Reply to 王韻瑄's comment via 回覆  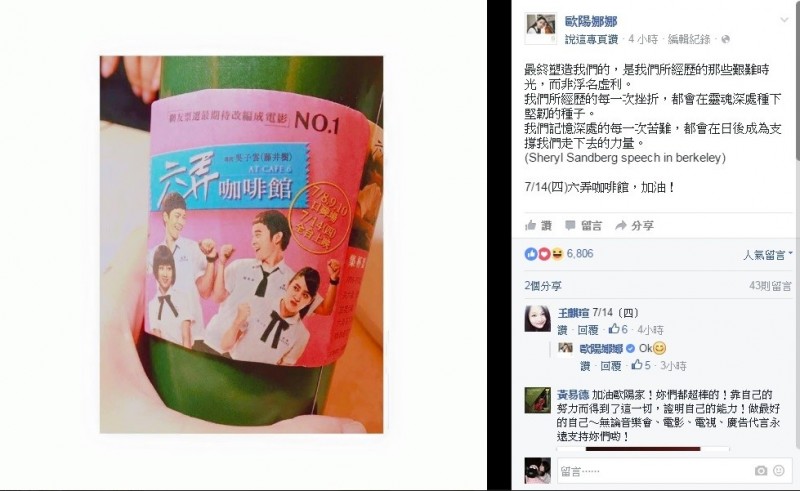click(588, 330)
